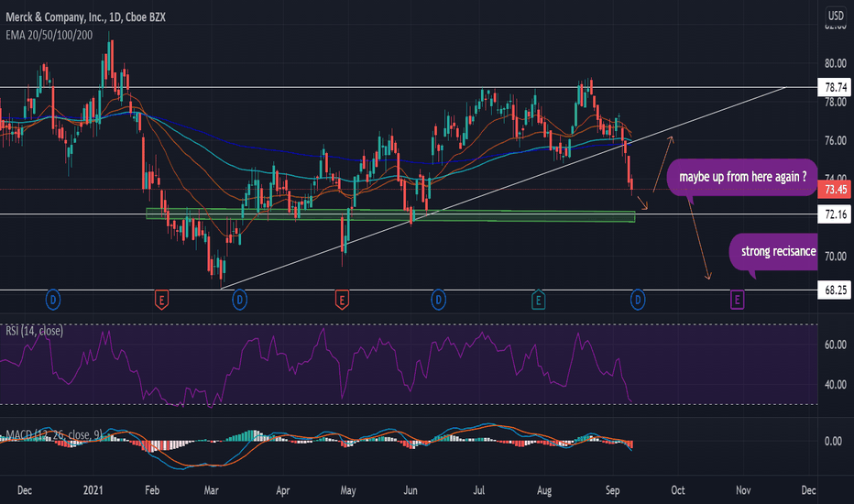Click the blue D dividend marker in mid-December
The image size is (854, 504).
(53, 300)
